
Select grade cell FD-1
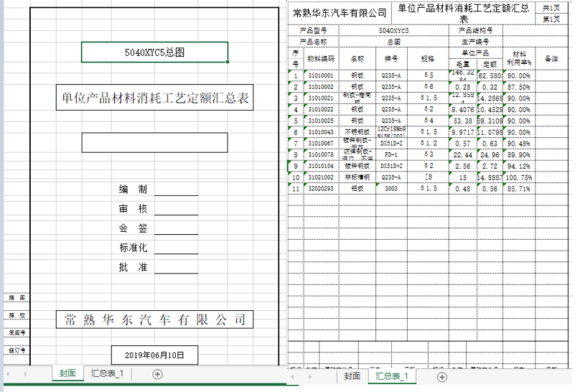[391, 154]
